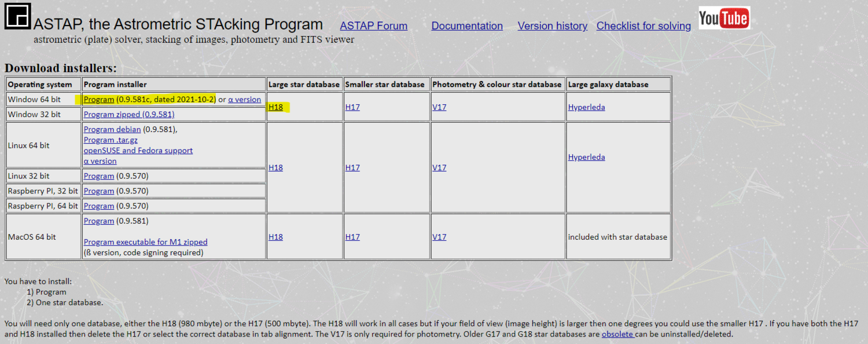Open the obsolete databases link
Viewport: 868px width, 344px height.
[618, 334]
